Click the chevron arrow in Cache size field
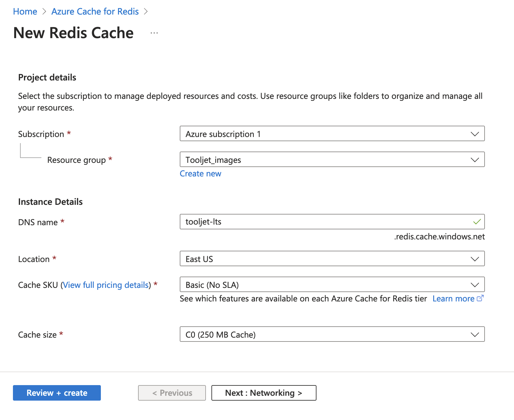 pyautogui.click(x=475, y=334)
